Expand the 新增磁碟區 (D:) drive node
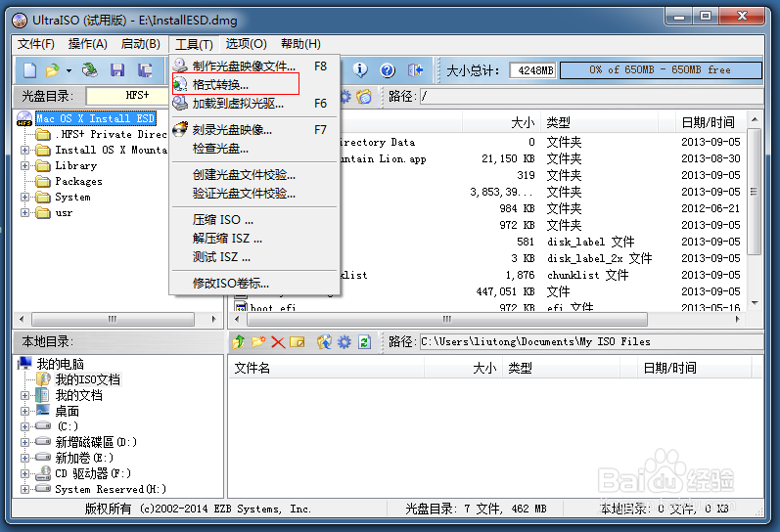The image size is (780, 532). [x=24, y=442]
